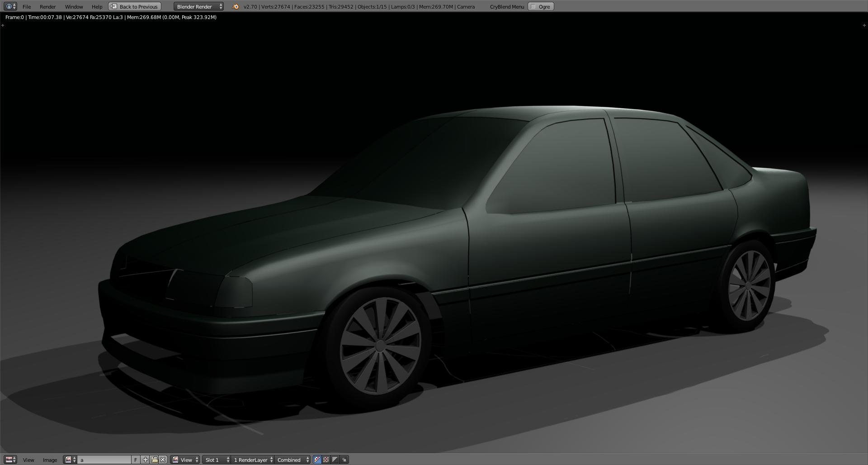Open the Slot 1 render slot dropdown

pos(217,460)
